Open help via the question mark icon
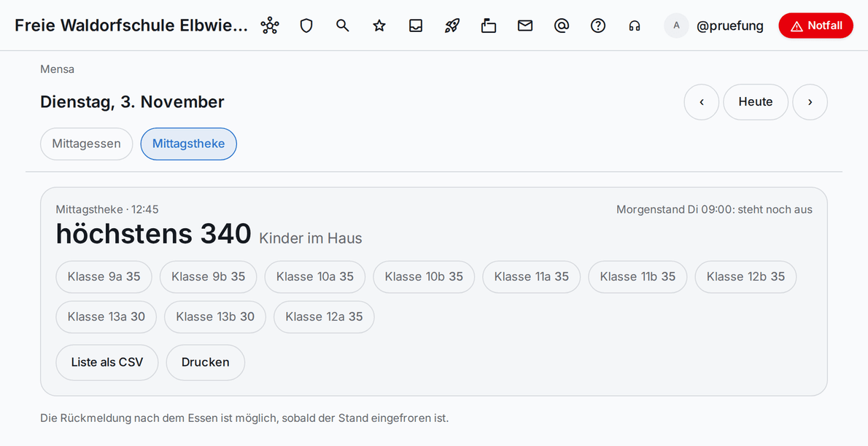This screenshot has height=446, width=868. pyautogui.click(x=598, y=26)
